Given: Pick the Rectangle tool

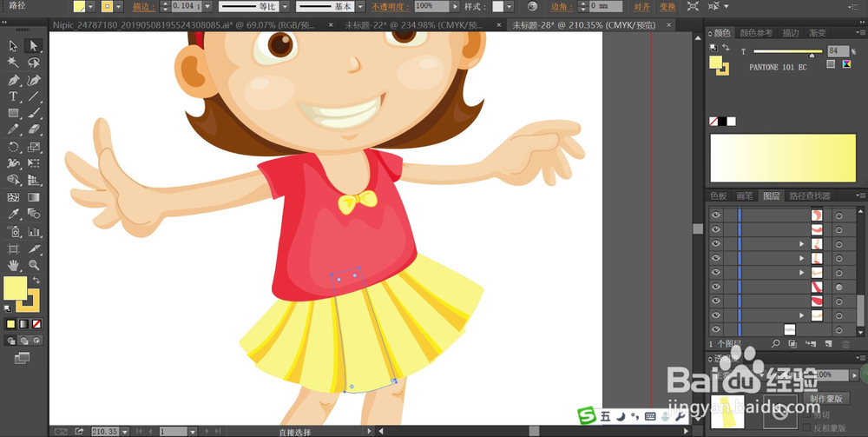Looking at the screenshot, I should (13, 113).
